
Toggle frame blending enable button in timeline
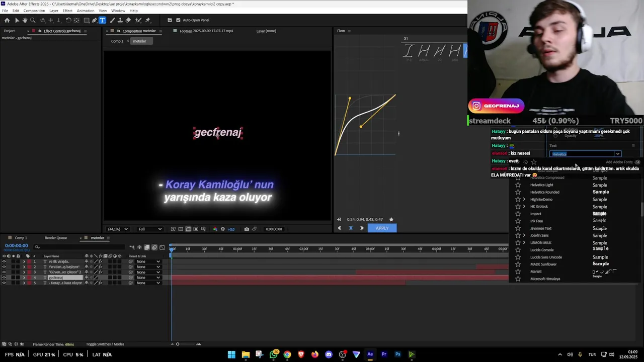147,247
